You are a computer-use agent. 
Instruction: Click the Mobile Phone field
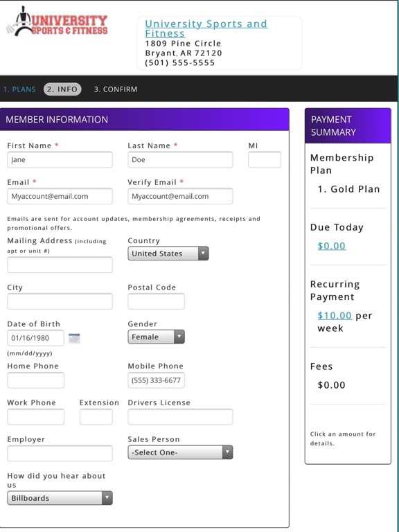[156, 380]
